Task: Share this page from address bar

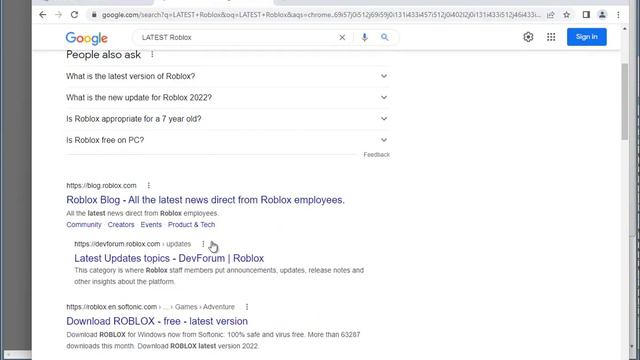Action: pyautogui.click(x=550, y=15)
